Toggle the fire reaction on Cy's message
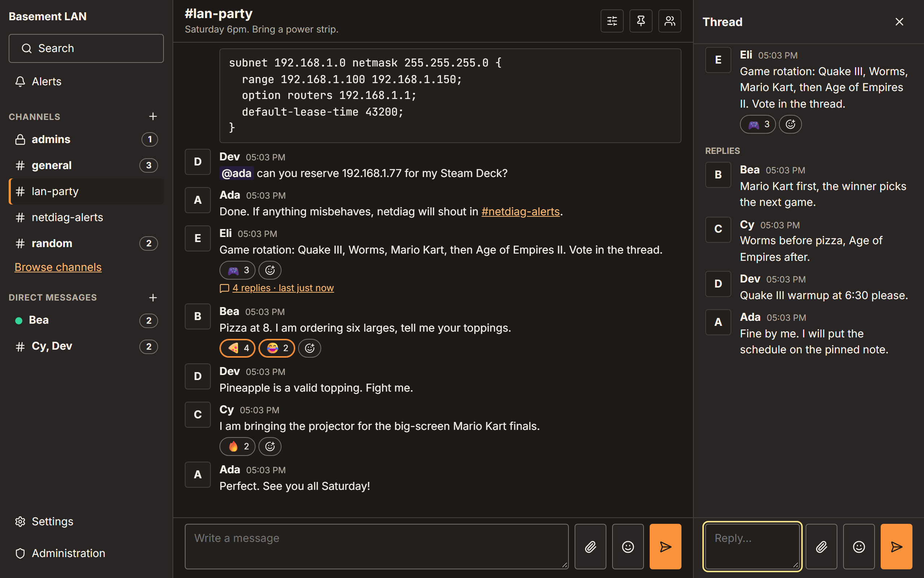The width and height of the screenshot is (924, 578). 237,447
